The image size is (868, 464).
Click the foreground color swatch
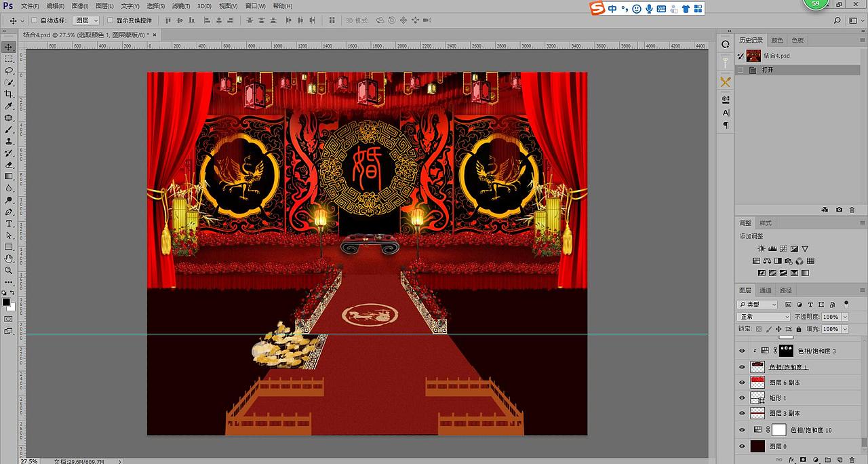tap(6, 302)
